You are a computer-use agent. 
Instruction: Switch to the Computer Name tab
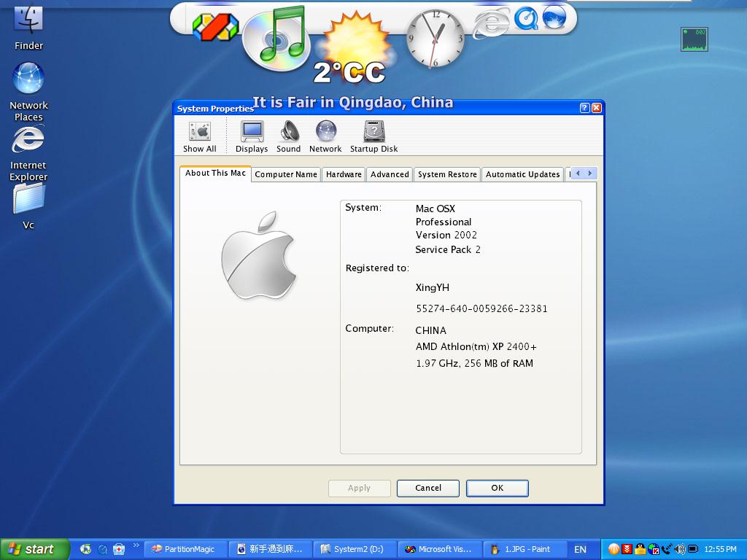tap(286, 174)
